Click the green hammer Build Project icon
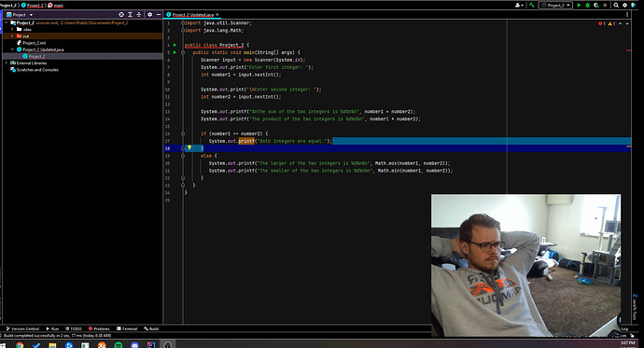Viewport: 644px width, 348px height. [x=532, y=6]
